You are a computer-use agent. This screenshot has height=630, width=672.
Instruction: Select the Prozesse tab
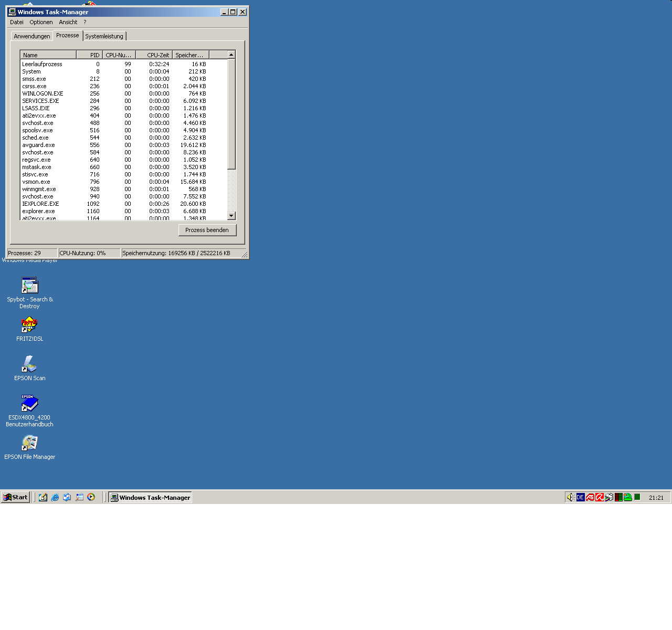click(68, 35)
